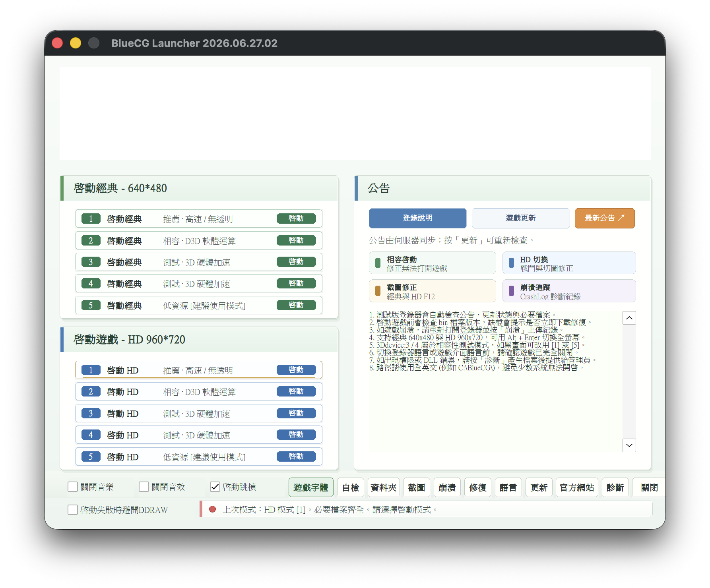Select green number 2 badge in classic list
The width and height of the screenshot is (710, 588).
click(91, 240)
